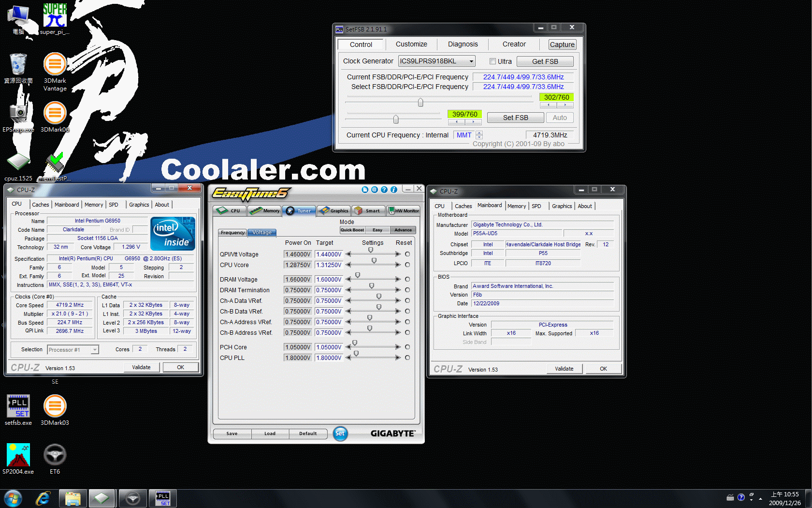This screenshot has height=508, width=812.
Task: Click upper FSB slider thumb in SetFSB
Action: point(420,102)
